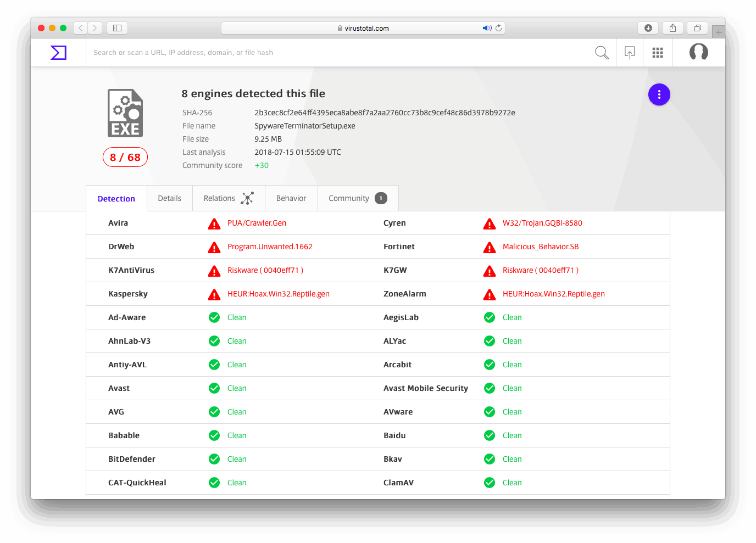Click the Babable engine name
Viewport: 756px width, 543px height.
click(x=124, y=435)
